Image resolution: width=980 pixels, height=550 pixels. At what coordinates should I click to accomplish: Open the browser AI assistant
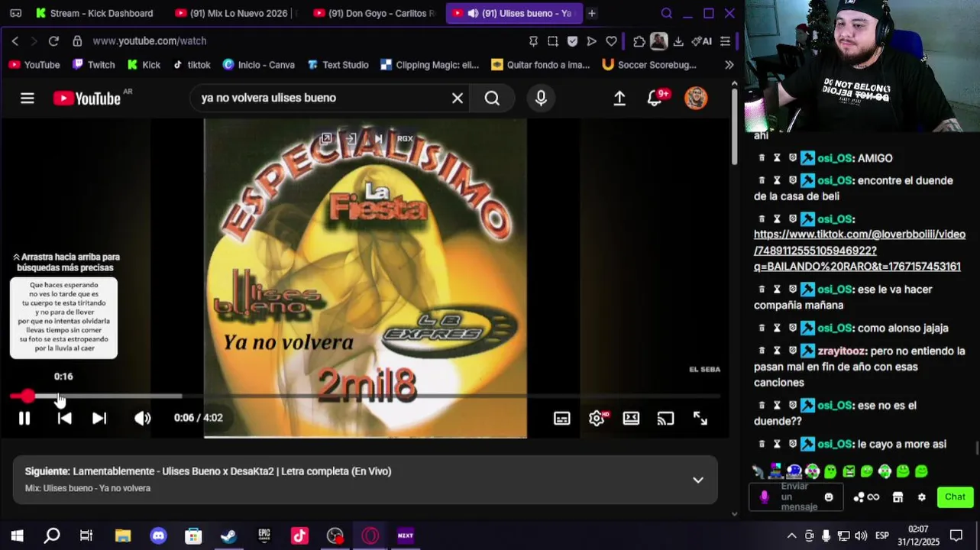coord(701,41)
